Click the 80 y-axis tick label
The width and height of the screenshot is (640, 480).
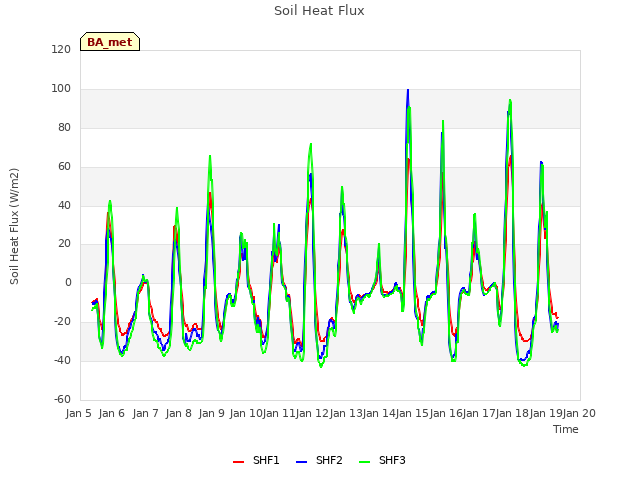point(64,128)
